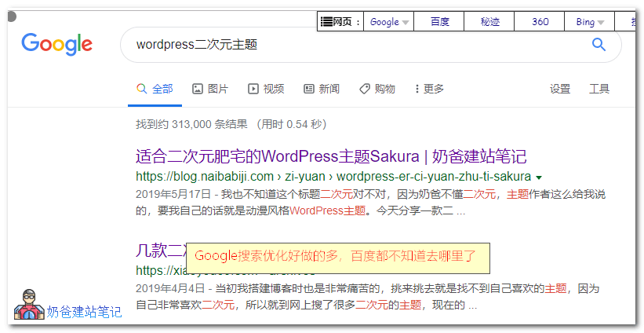Click the 2019年4月4日 snippet date
The height and width of the screenshot is (333, 644).
pos(170,288)
